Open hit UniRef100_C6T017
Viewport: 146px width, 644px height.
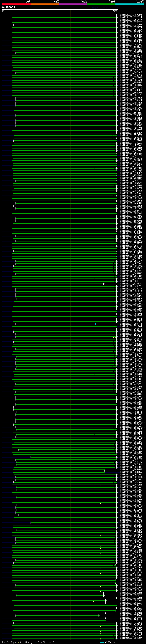[x=131, y=30]
